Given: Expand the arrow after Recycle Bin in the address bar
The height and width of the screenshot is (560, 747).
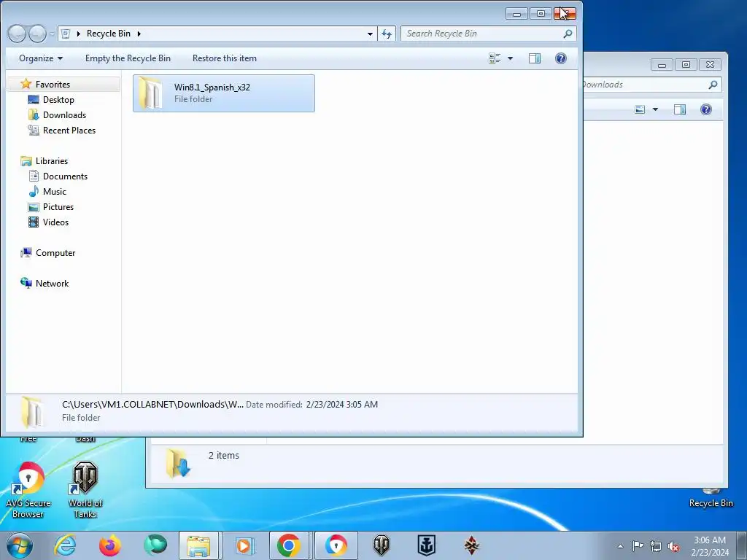Looking at the screenshot, I should coord(139,34).
